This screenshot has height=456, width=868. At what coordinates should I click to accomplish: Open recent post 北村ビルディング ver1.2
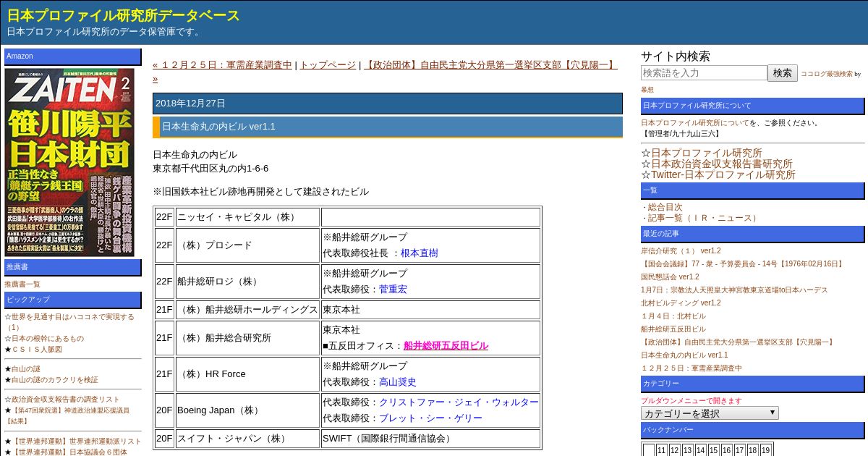(x=681, y=303)
